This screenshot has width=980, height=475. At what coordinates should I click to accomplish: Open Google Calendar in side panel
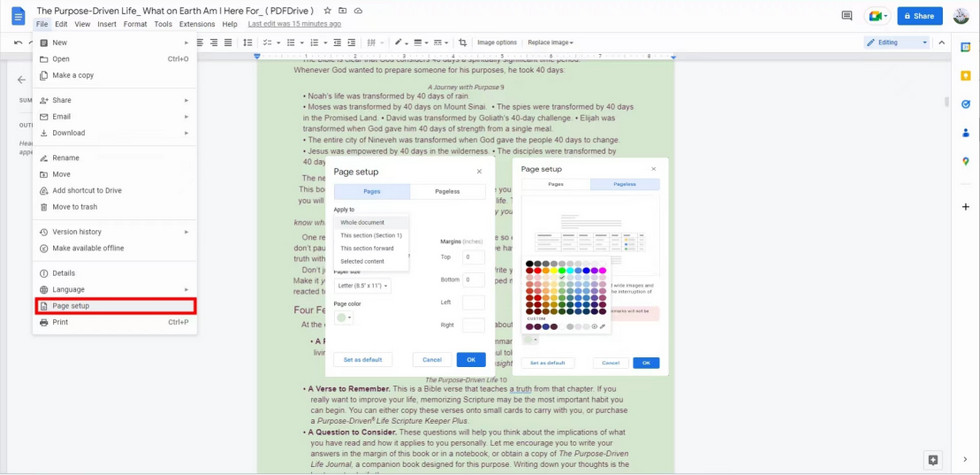966,47
